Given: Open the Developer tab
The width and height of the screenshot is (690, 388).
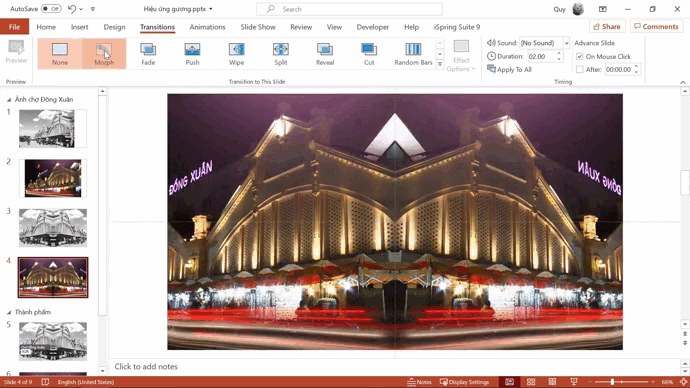Looking at the screenshot, I should [x=373, y=27].
